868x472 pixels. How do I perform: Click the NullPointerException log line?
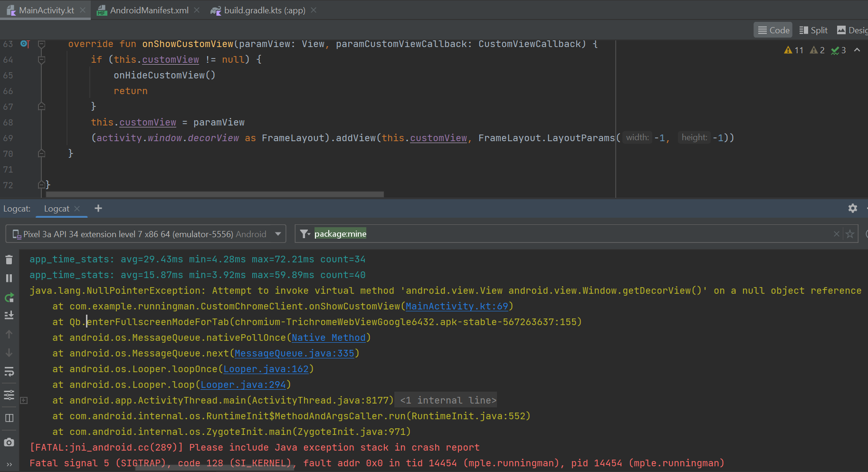click(x=445, y=290)
